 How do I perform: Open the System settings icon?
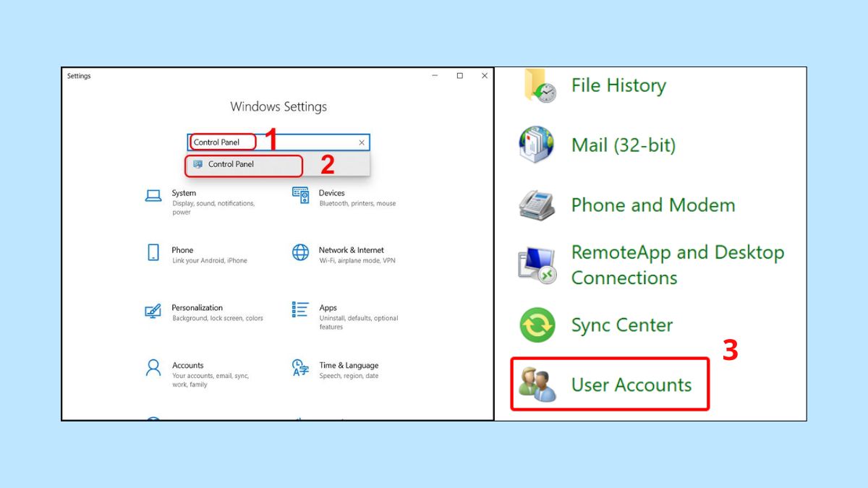point(153,196)
